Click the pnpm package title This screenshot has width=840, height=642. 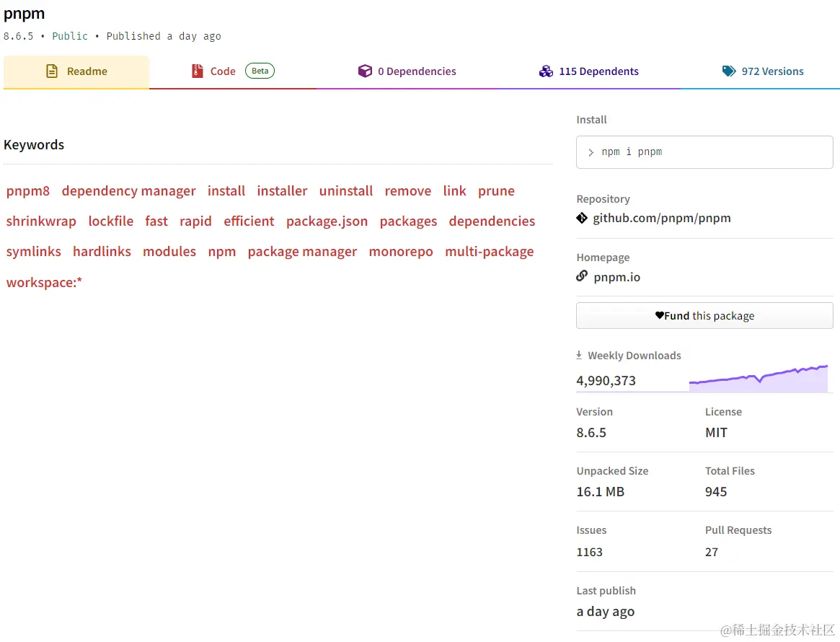tap(24, 14)
